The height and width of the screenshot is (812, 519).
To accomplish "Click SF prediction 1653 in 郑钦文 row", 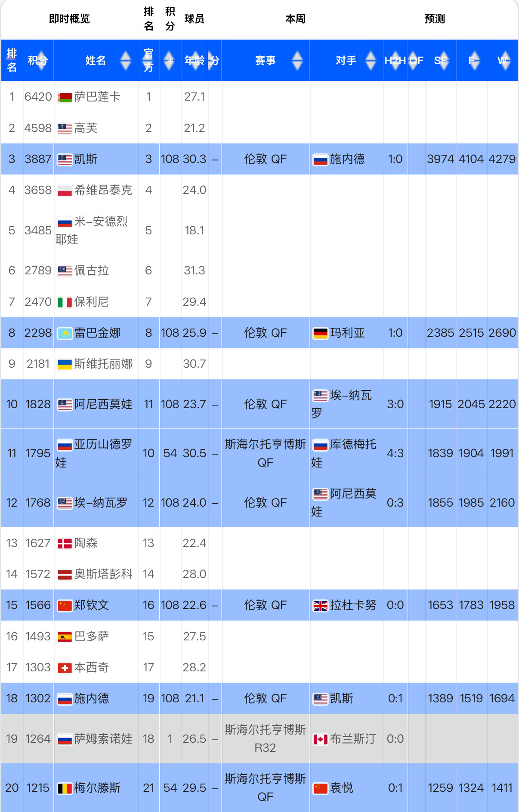I will coord(441,605).
